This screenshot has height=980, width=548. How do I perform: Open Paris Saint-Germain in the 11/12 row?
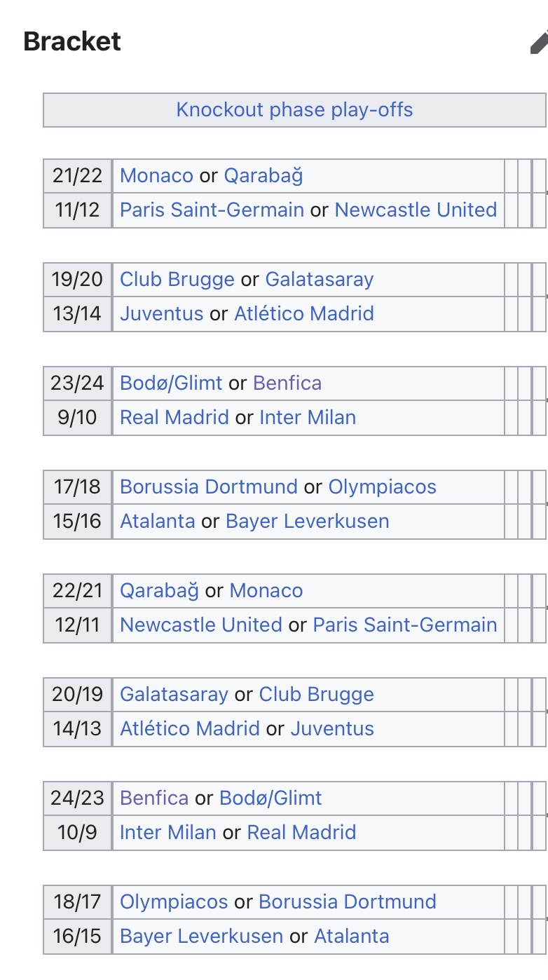(212, 210)
